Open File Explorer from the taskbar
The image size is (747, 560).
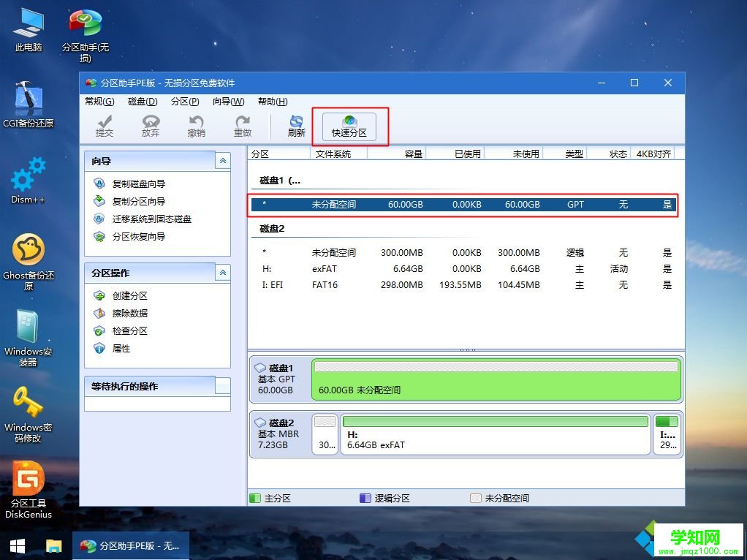coord(53,546)
